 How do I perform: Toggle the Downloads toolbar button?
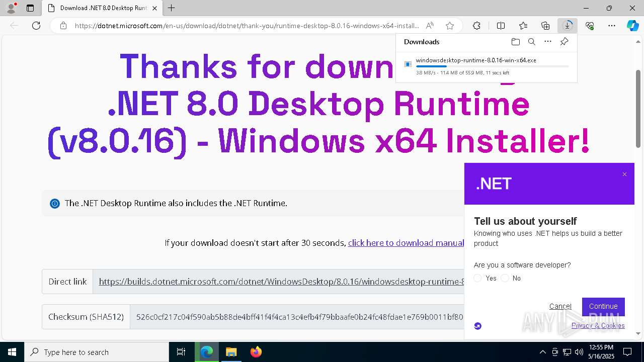568,26
